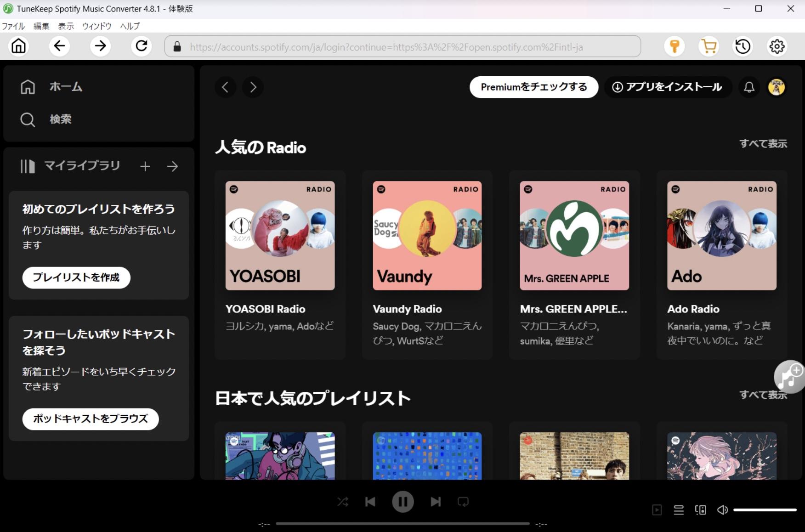Open the brick wall photo playlist cover
This screenshot has width=805, height=532.
tap(574, 456)
